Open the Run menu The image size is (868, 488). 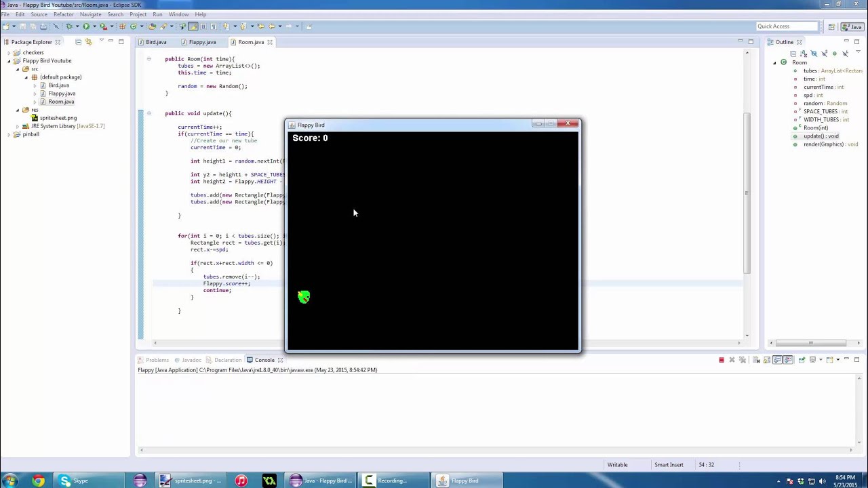pos(157,14)
